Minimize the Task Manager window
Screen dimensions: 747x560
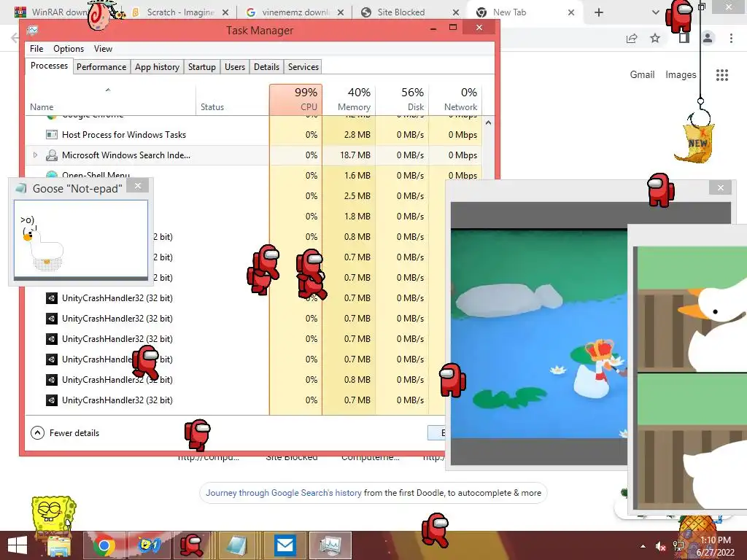(x=433, y=28)
